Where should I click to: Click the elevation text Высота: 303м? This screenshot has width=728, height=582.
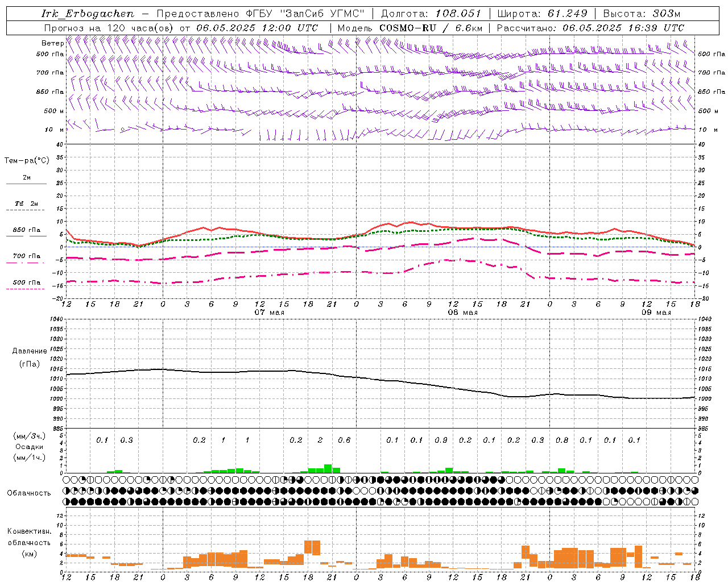tap(642, 14)
